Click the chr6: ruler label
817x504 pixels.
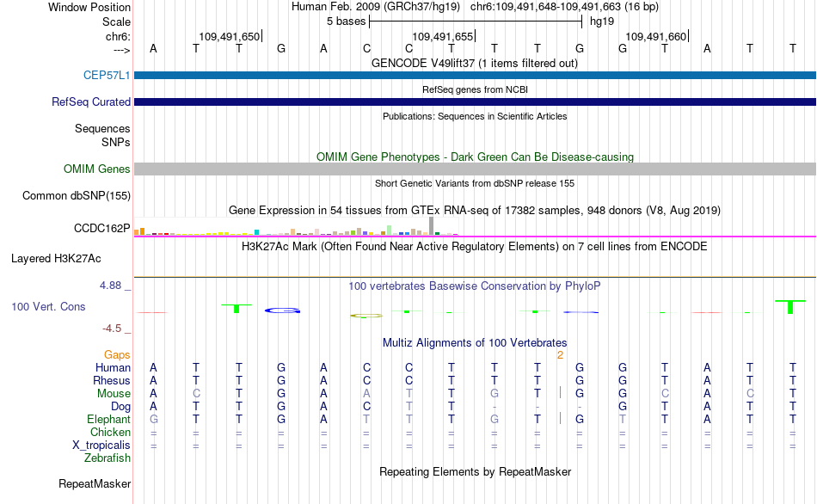(x=118, y=36)
